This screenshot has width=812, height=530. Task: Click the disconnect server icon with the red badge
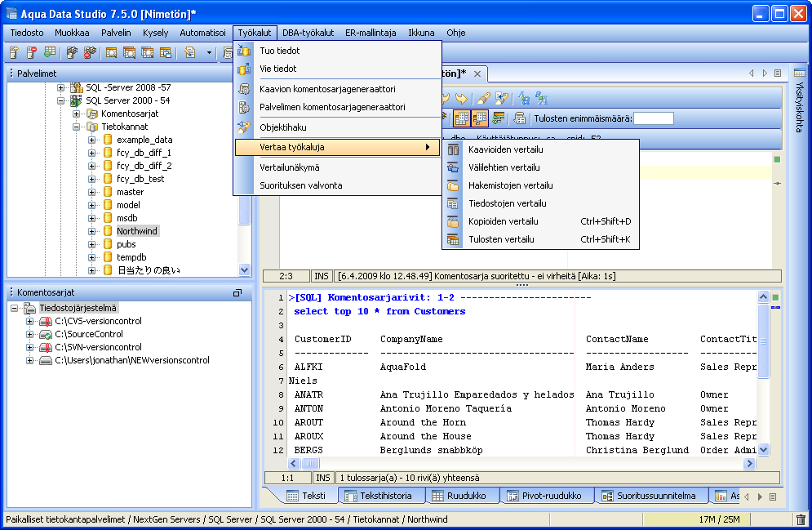point(90,52)
